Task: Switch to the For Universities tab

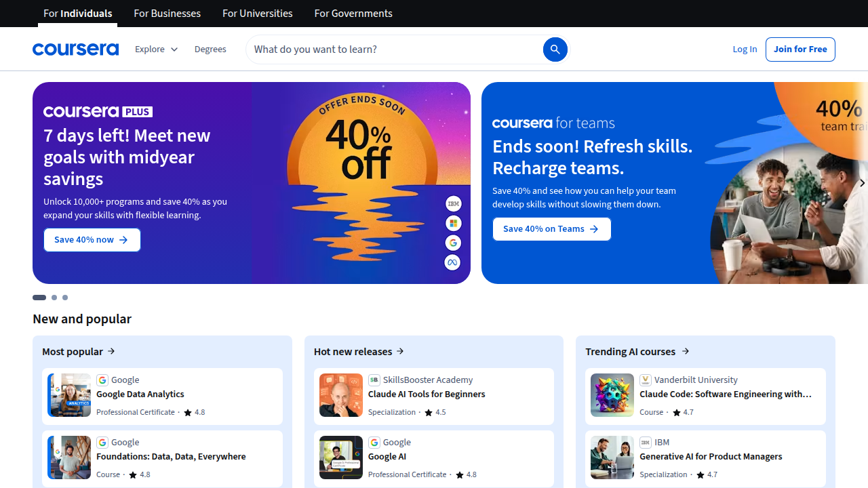Action: click(258, 14)
